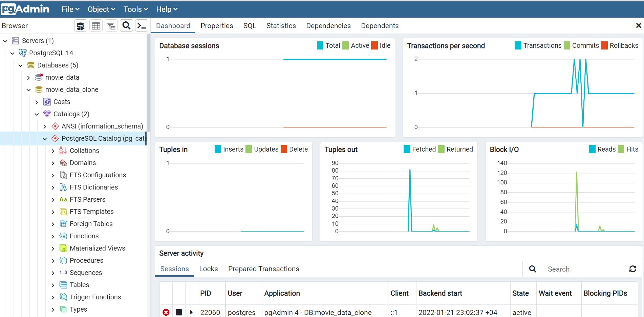Click the Filtered Rows icon

click(111, 26)
